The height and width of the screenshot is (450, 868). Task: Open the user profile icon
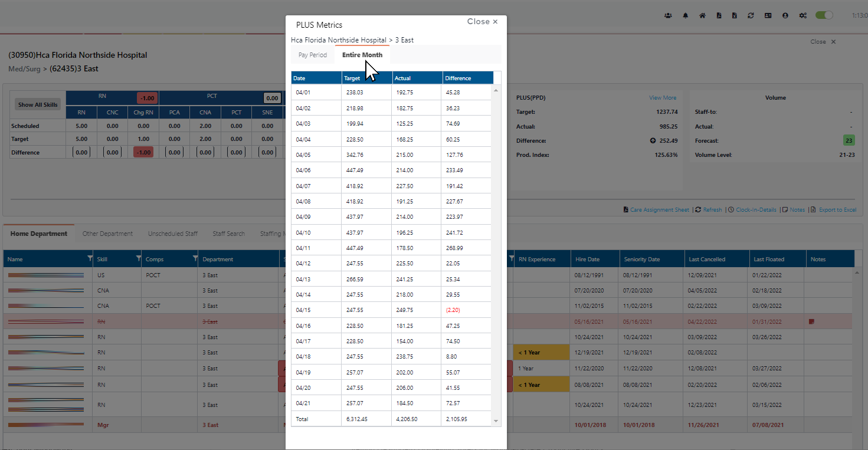[x=785, y=16]
